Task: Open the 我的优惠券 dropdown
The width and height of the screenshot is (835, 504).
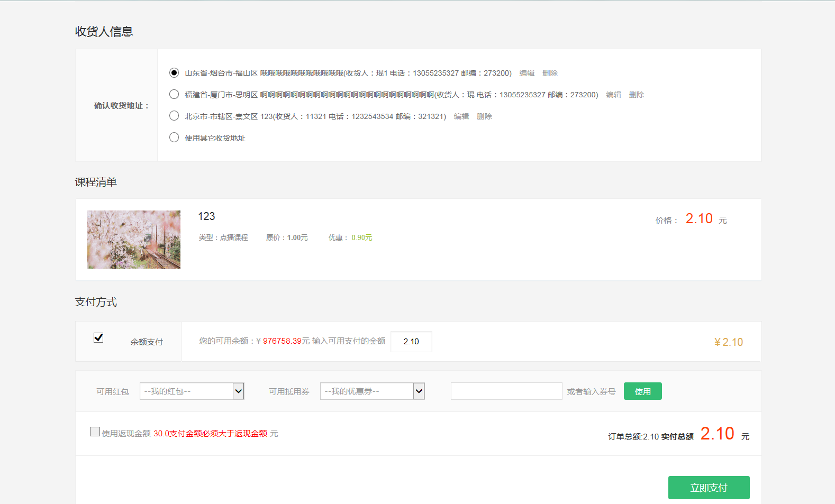Action: [x=372, y=391]
